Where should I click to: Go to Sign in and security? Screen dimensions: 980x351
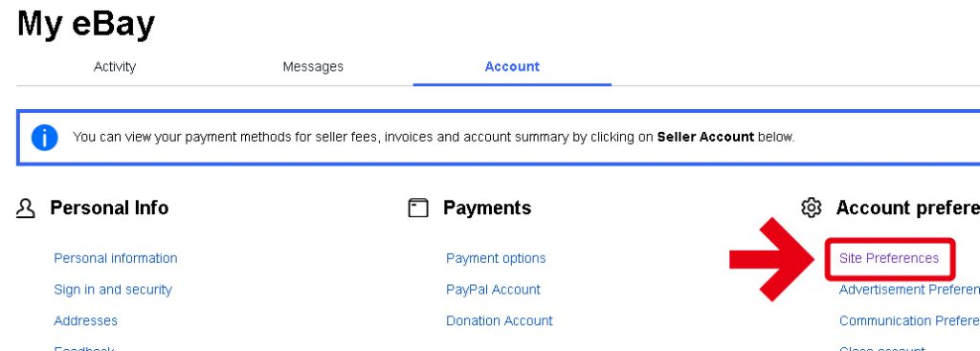pos(113,290)
